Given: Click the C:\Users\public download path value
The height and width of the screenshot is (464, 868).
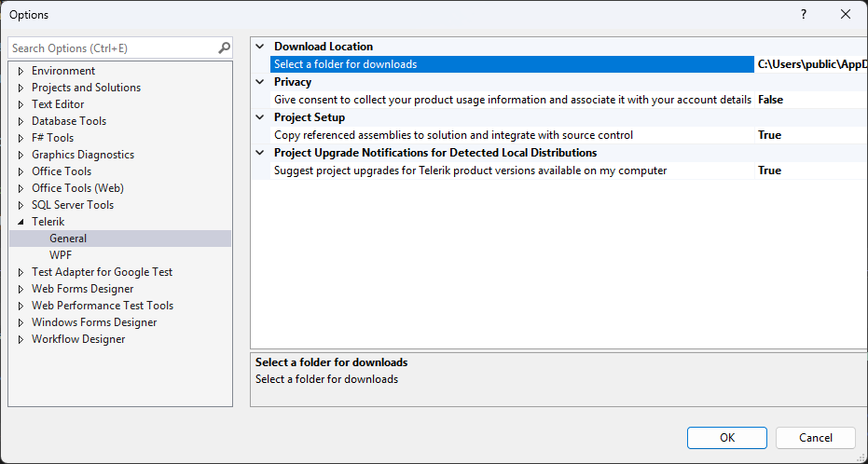Looking at the screenshot, I should tap(811, 64).
